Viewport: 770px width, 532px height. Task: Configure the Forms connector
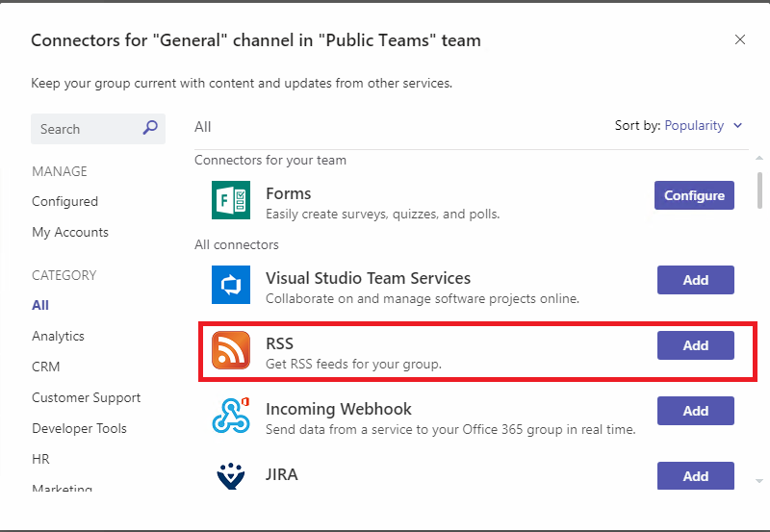[x=694, y=195]
